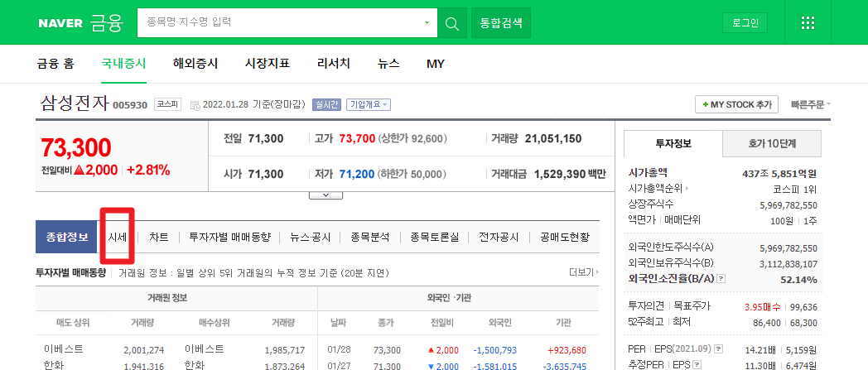Expand the 기업개요 dropdown
The height and width of the screenshot is (370, 868).
[369, 104]
